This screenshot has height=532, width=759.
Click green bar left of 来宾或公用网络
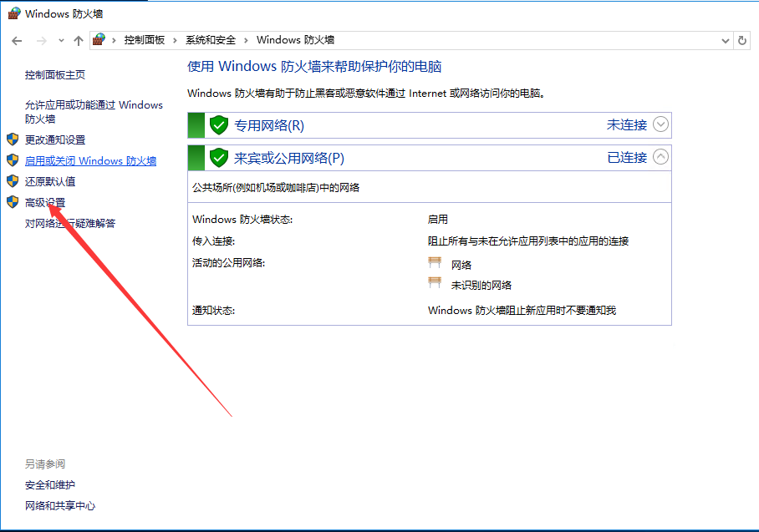point(196,158)
